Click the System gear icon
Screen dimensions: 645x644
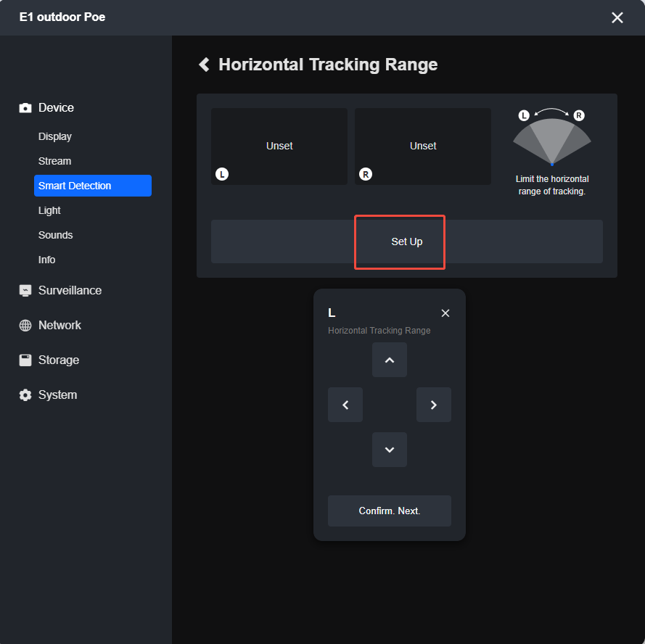(x=25, y=395)
